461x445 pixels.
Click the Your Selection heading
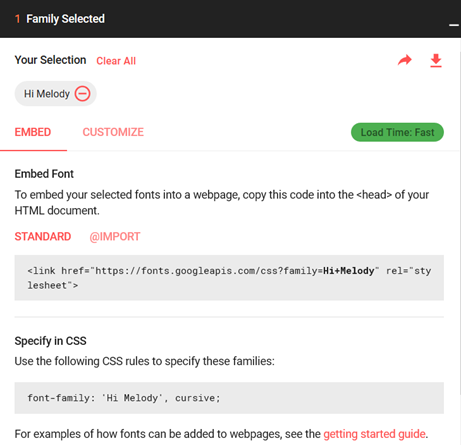click(x=50, y=60)
